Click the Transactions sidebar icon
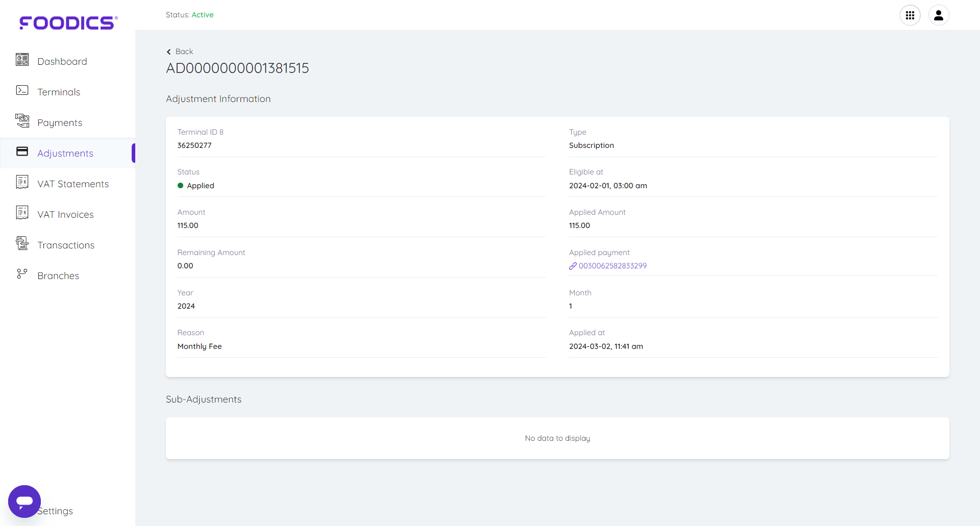This screenshot has height=526, width=980. point(22,243)
